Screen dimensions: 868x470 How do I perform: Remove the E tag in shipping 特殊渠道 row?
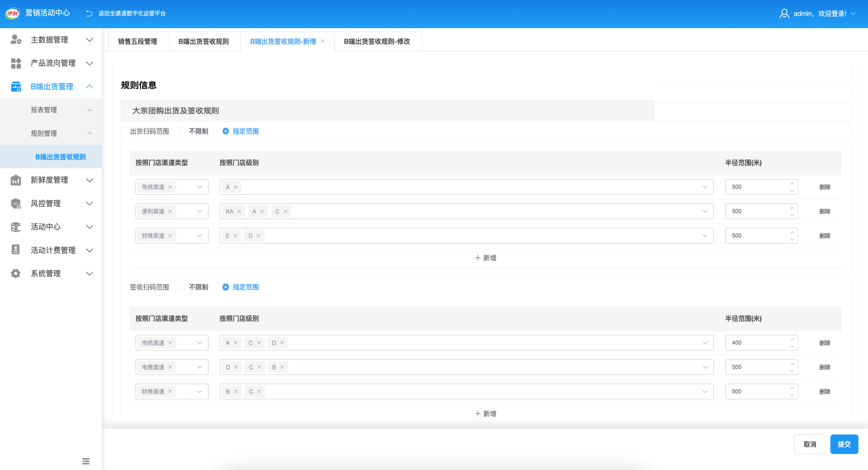click(x=235, y=236)
